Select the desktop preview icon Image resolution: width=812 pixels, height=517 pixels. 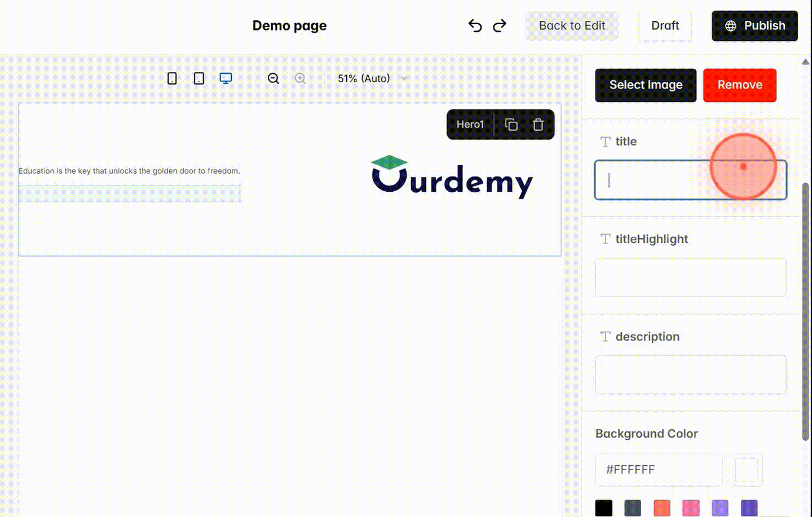tap(226, 78)
